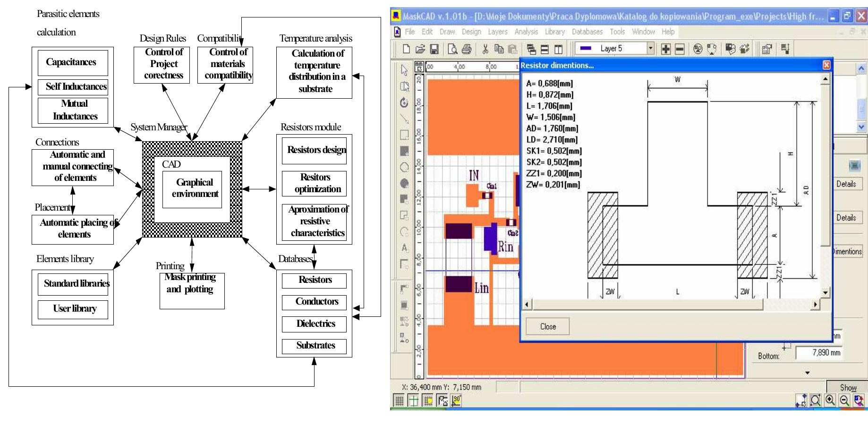
Task: Click the Copy toolbar icon
Action: tap(499, 49)
